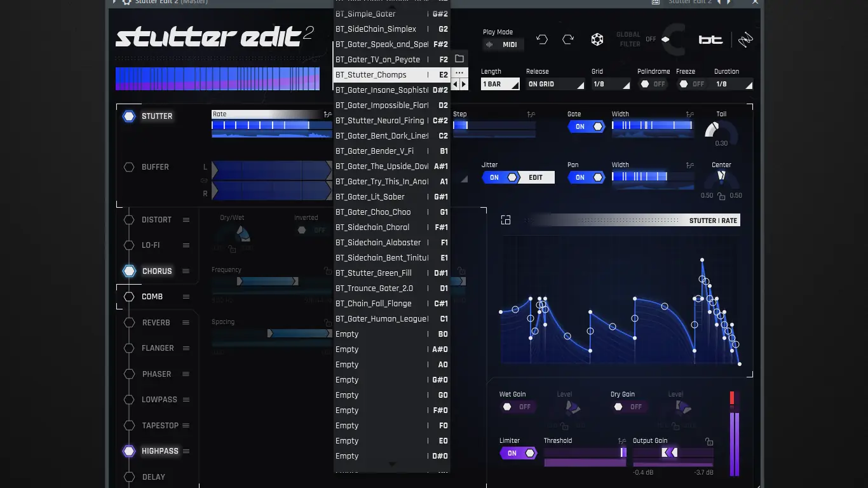Go to next preset with right arrow
Image resolution: width=868 pixels, height=488 pixels.
click(x=464, y=84)
